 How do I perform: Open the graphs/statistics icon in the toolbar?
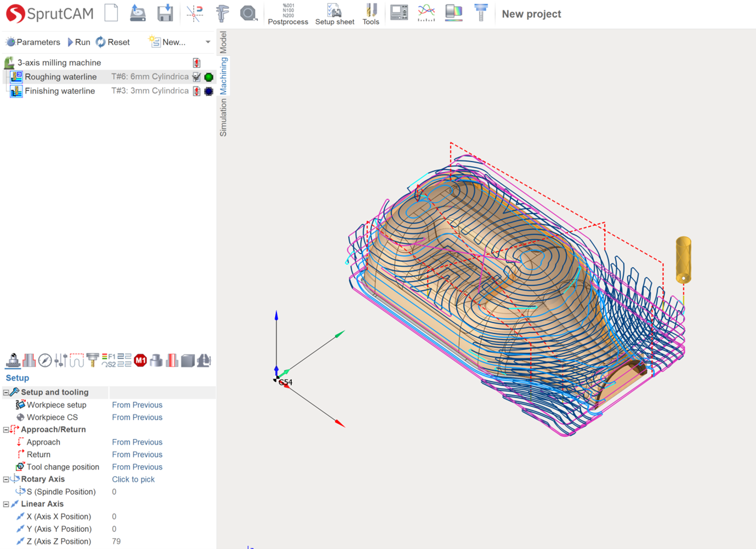click(426, 12)
